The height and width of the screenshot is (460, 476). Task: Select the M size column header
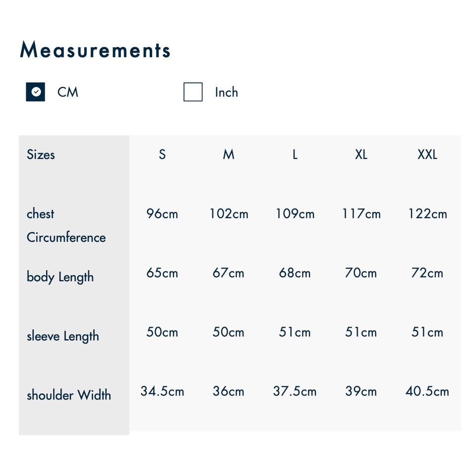click(x=228, y=154)
